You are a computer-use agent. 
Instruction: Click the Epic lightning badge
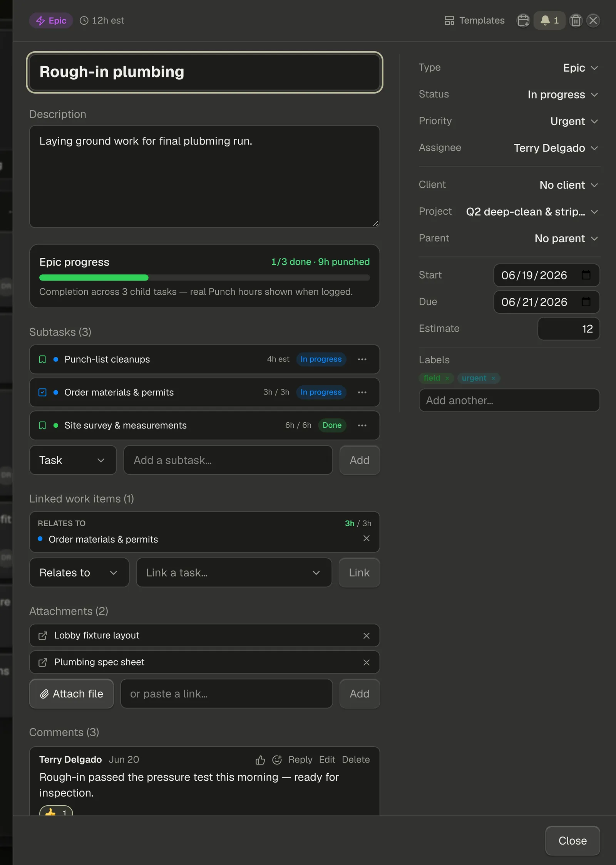51,20
